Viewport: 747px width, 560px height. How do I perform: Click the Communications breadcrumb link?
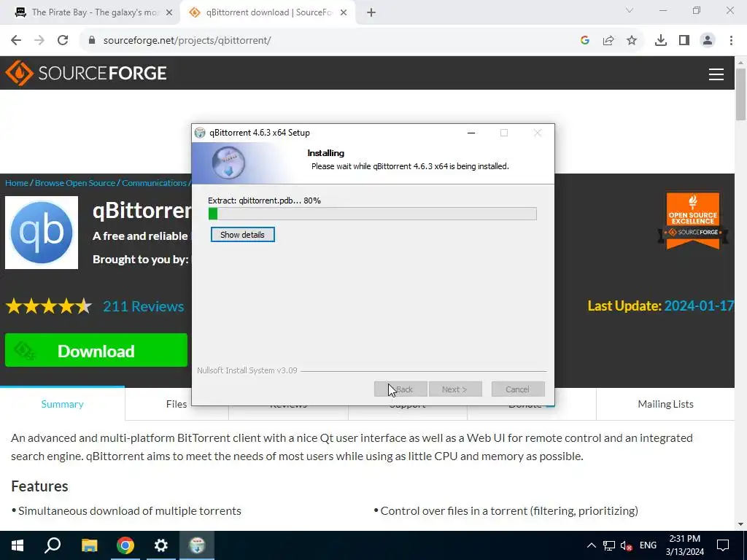tap(154, 183)
